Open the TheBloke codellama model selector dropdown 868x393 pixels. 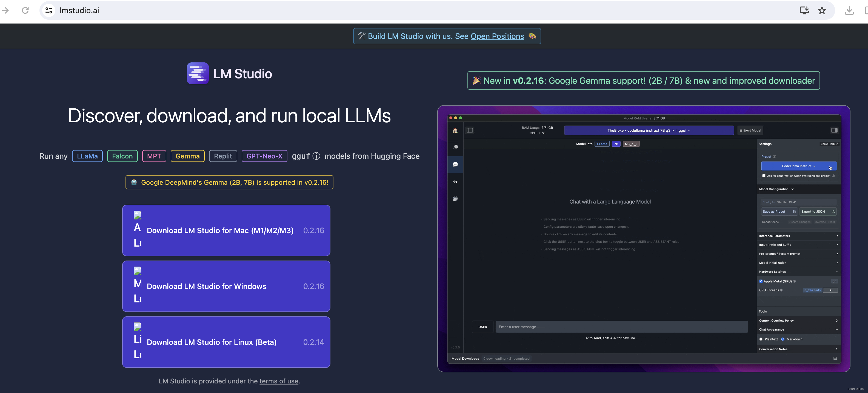(x=649, y=130)
